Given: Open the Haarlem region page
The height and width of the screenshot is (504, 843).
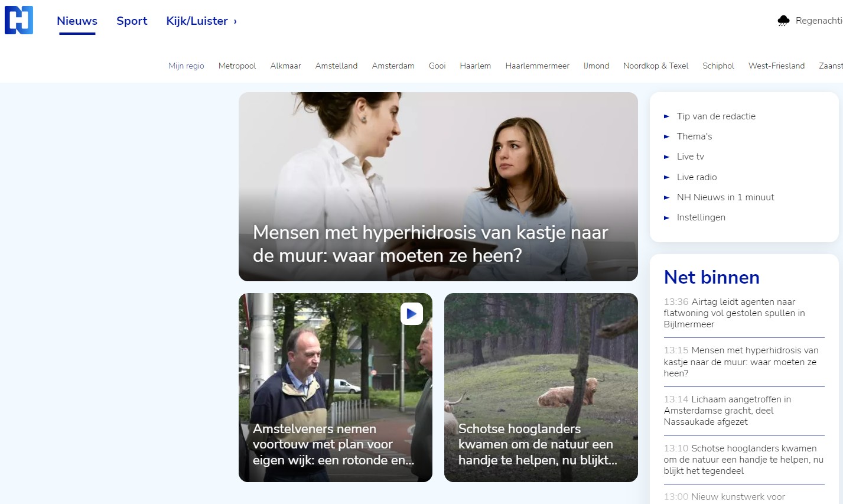Looking at the screenshot, I should coord(475,66).
